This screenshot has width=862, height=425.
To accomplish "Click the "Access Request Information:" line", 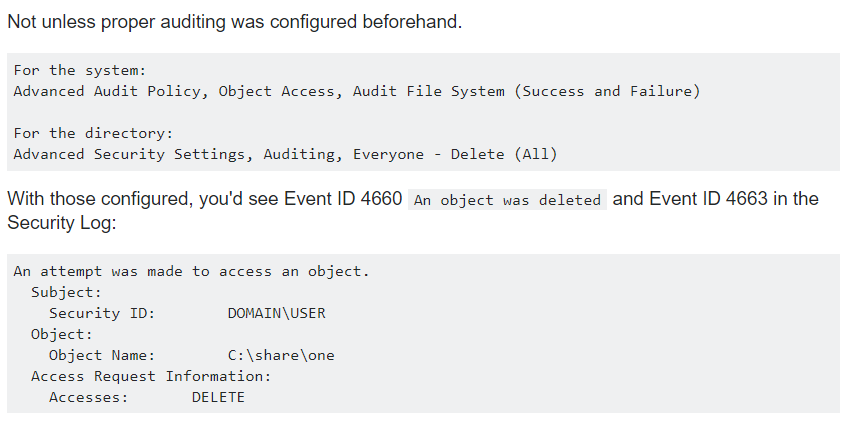I will click(151, 377).
